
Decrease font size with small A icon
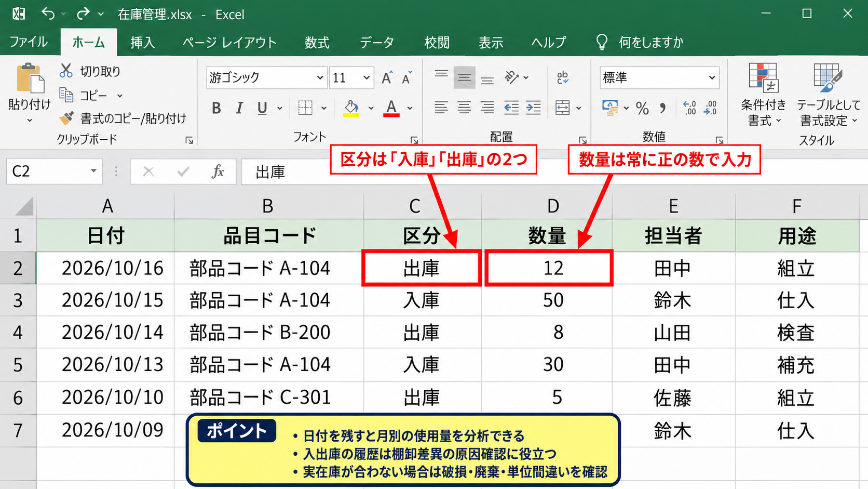point(407,77)
